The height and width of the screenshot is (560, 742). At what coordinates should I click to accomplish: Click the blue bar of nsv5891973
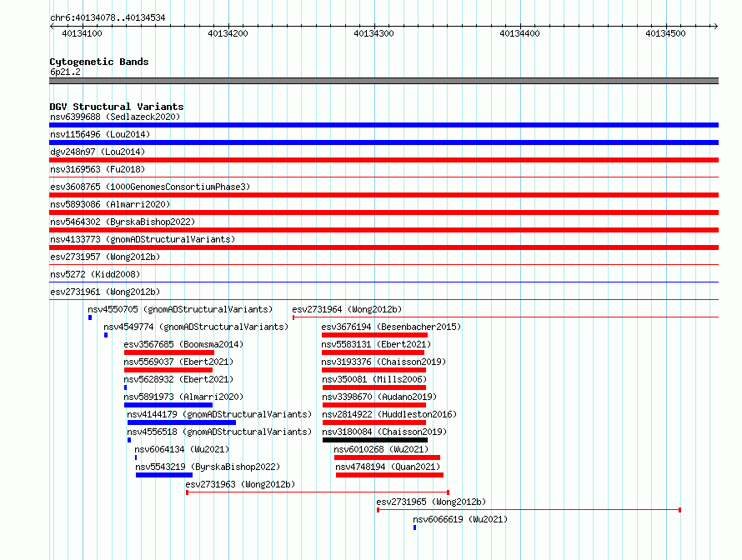point(168,405)
